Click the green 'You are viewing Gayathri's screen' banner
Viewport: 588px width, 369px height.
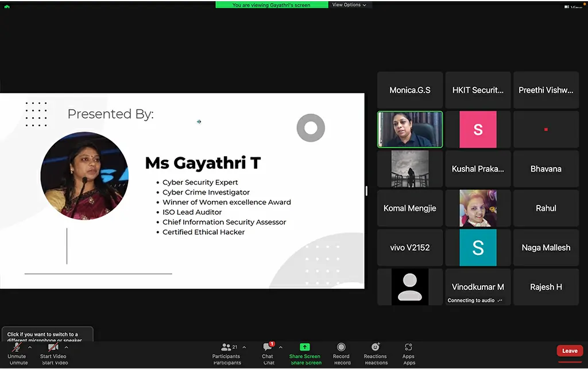click(x=272, y=5)
